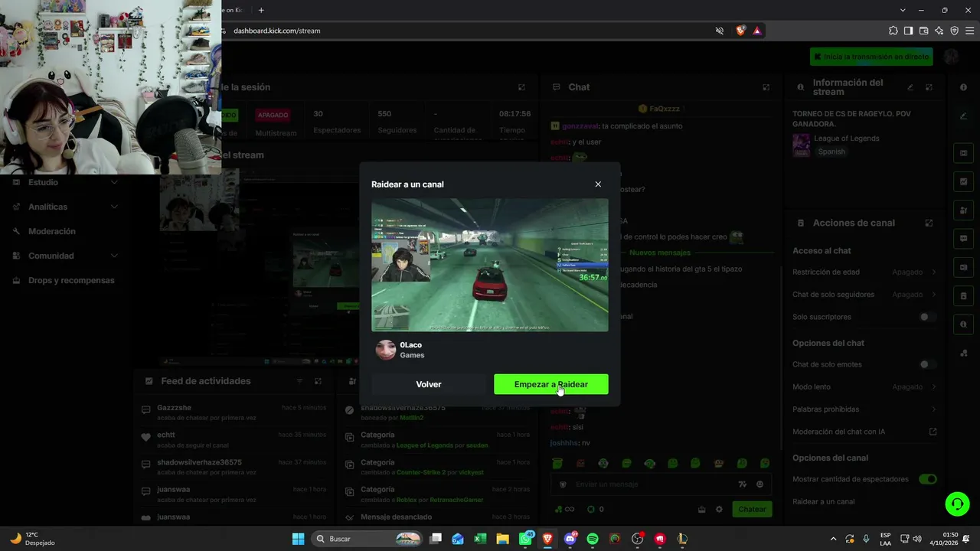Image resolution: width=980 pixels, height=551 pixels.
Task: Open the browser extensions puzzle icon
Action: [893, 31]
